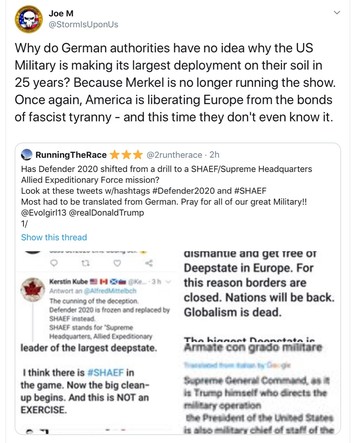Open the @2runtherace handle
This screenshot has width=362, height=443.
click(x=174, y=155)
